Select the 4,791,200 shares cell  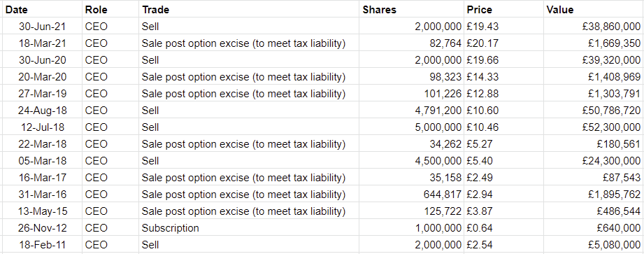point(412,111)
